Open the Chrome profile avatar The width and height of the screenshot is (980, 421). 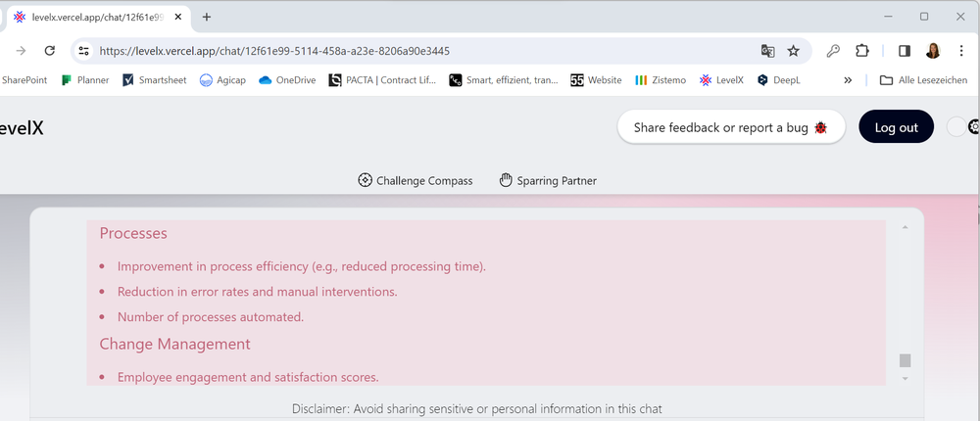point(933,51)
